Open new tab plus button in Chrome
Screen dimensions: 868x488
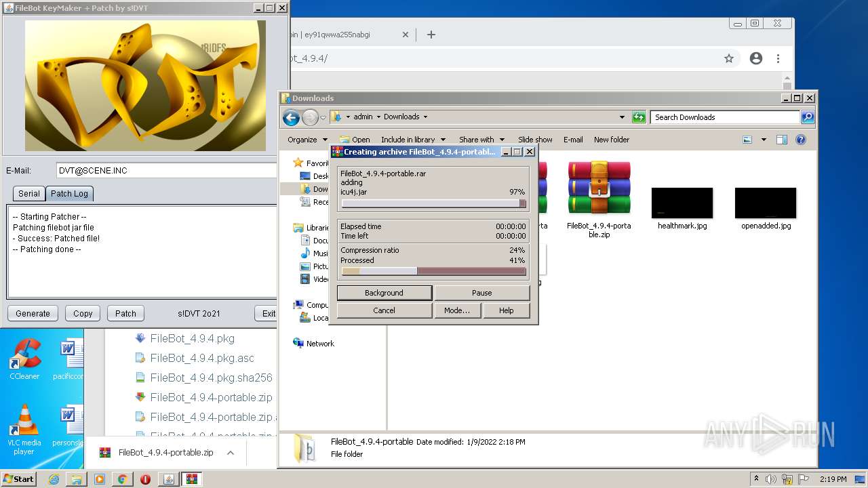431,35
